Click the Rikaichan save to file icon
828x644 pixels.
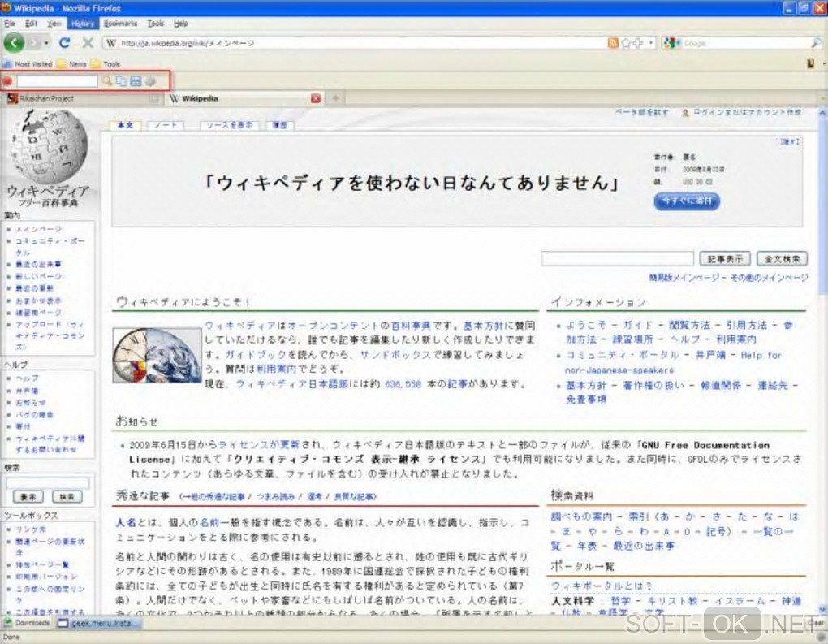(x=136, y=81)
